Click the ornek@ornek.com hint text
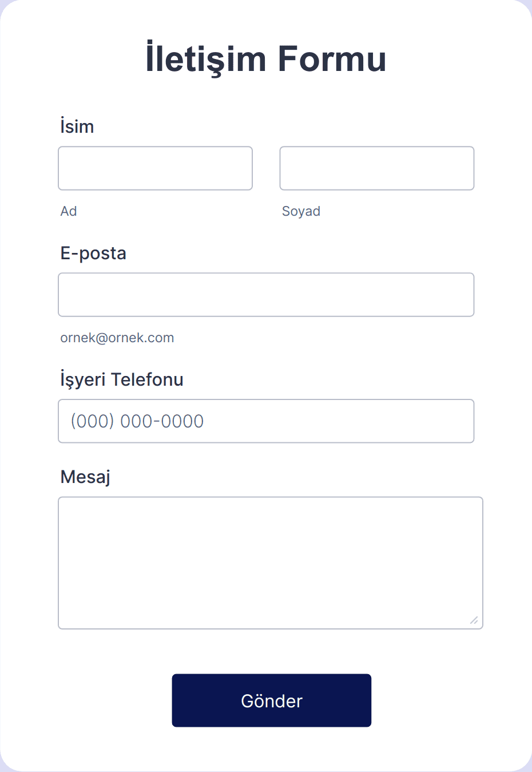The image size is (532, 772). click(117, 338)
